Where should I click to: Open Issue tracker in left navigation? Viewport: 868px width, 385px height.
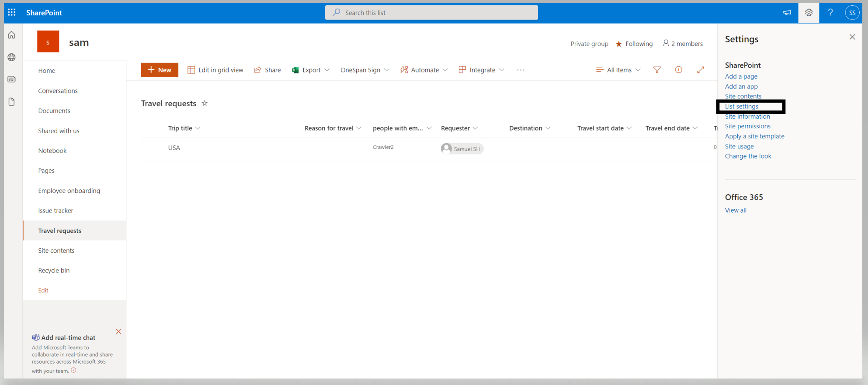pyautogui.click(x=56, y=211)
